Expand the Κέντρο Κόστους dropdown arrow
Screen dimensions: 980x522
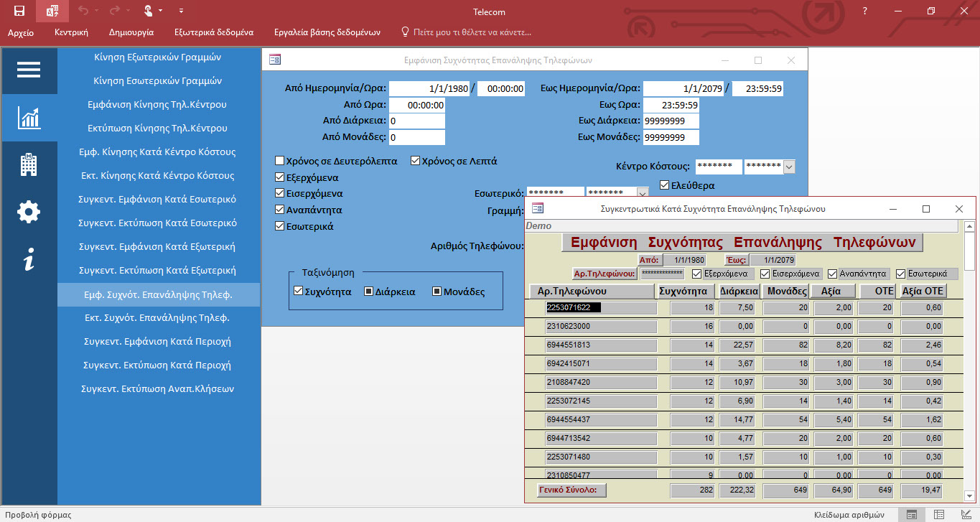point(789,167)
